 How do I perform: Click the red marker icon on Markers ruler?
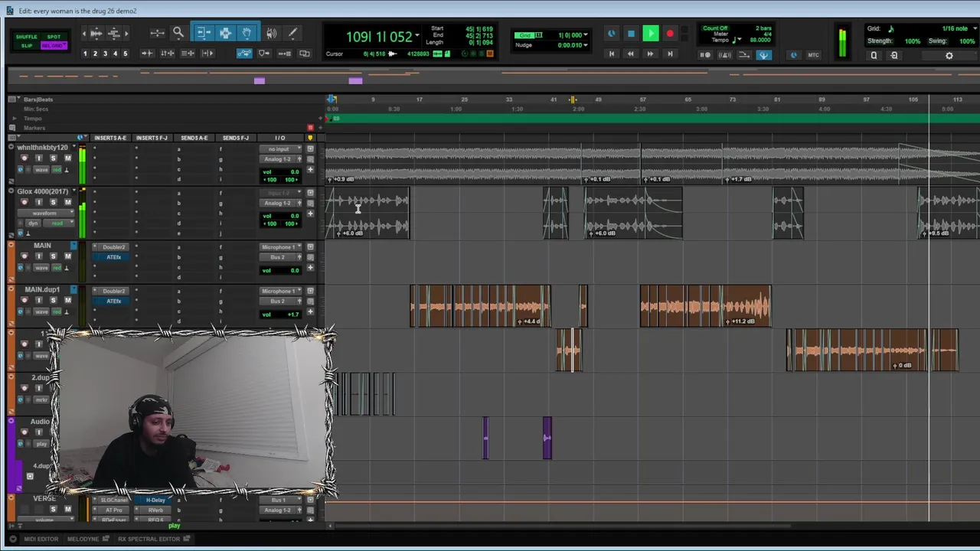(310, 128)
